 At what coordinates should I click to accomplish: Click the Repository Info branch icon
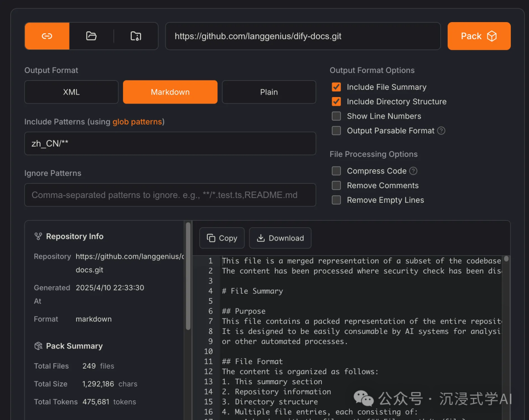pos(38,236)
